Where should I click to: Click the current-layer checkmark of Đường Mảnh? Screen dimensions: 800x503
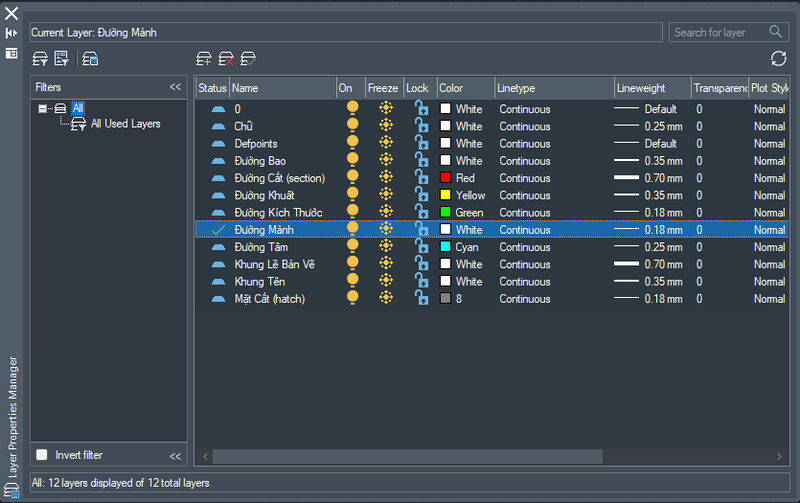pyautogui.click(x=218, y=230)
